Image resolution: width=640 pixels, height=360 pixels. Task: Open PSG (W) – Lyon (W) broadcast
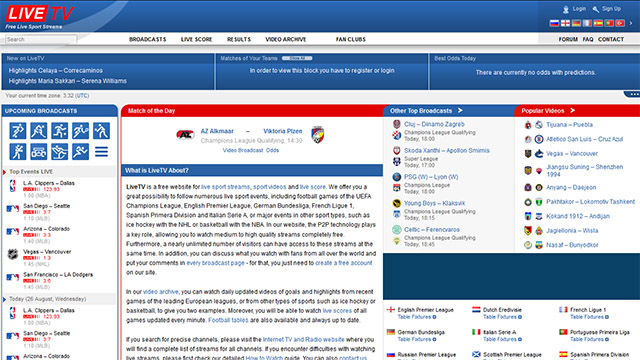pos(431,177)
